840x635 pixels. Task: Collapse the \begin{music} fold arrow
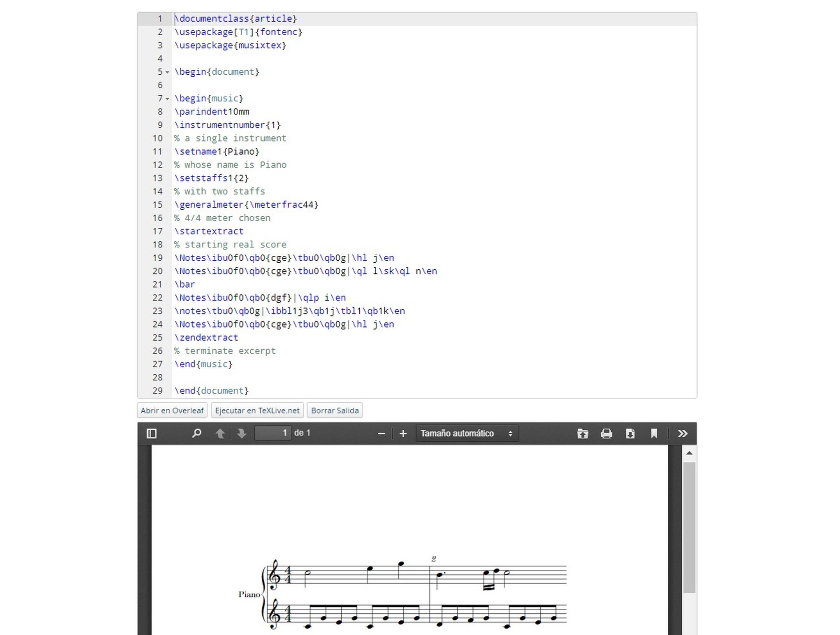[x=167, y=99]
